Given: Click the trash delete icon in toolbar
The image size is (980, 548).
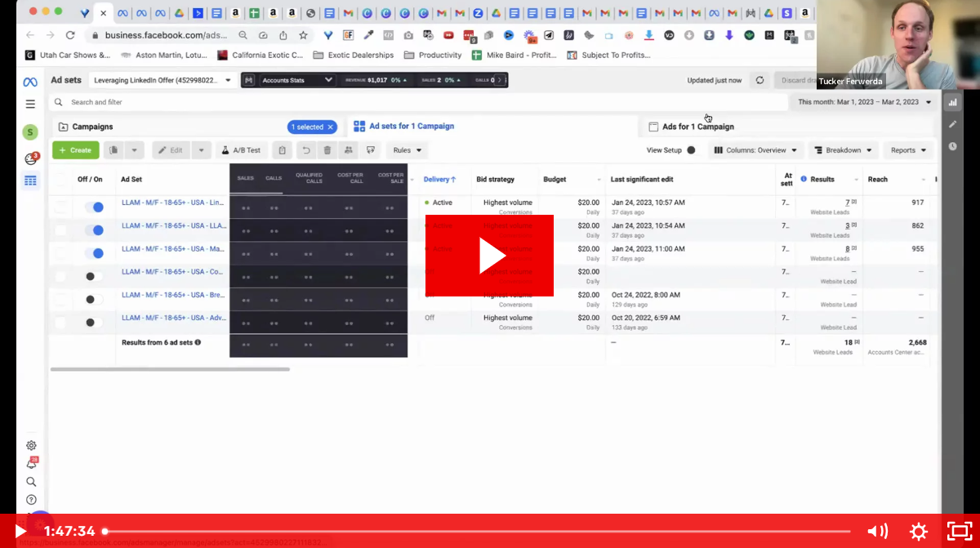Looking at the screenshot, I should click(x=327, y=150).
